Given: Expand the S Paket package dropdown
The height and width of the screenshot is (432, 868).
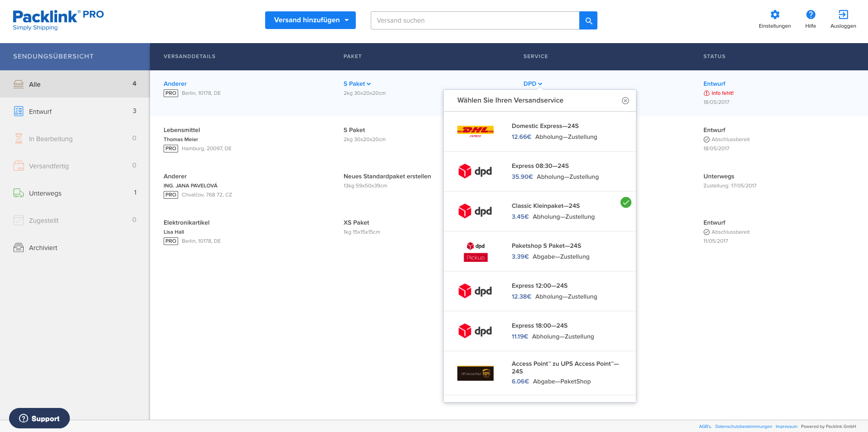Looking at the screenshot, I should click(x=357, y=83).
